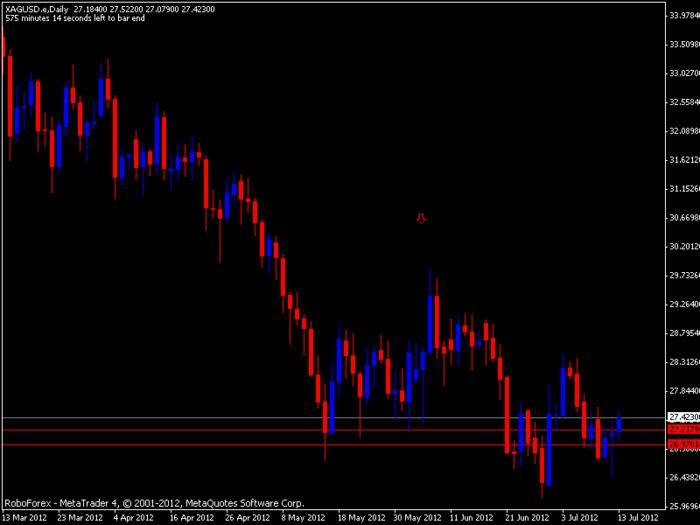The image size is (700, 525).
Task: Click the 32.558 price scale label
Action: pyautogui.click(x=684, y=102)
